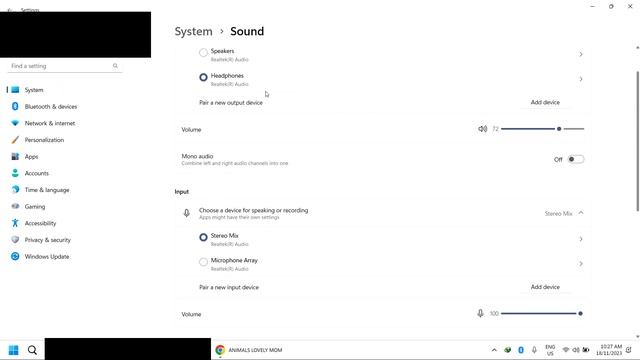Add device to pair new output
640x360 pixels.
[545, 102]
